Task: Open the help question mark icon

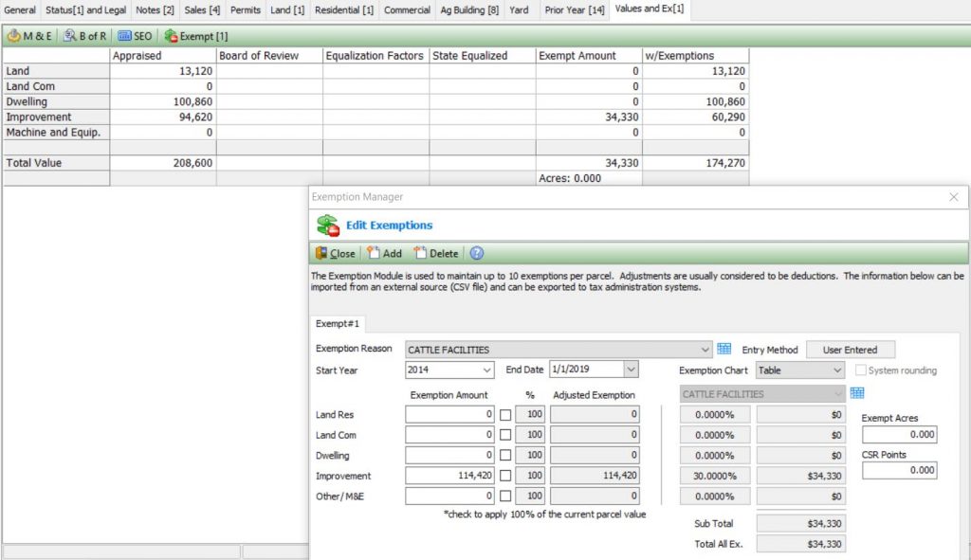Action: point(477,253)
